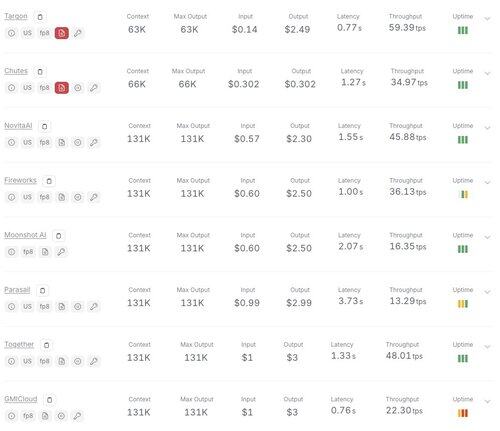500x431 pixels.
Task: Expand the Moonshot AI row chevron
Action: [x=487, y=237]
